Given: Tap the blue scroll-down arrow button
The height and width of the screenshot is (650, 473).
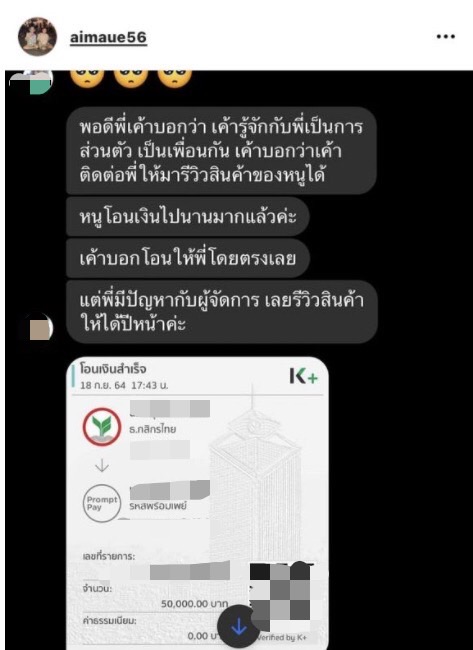Looking at the screenshot, I should point(239,627).
